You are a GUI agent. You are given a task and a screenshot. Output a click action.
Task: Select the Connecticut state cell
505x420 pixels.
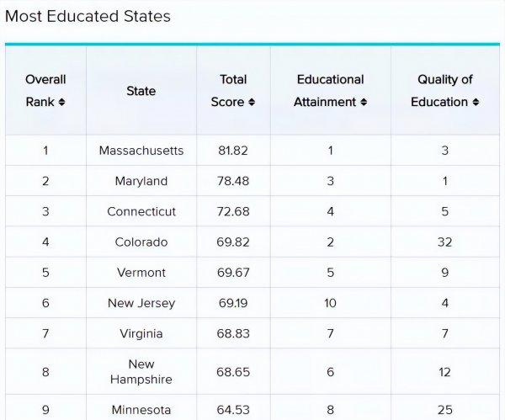pos(141,211)
